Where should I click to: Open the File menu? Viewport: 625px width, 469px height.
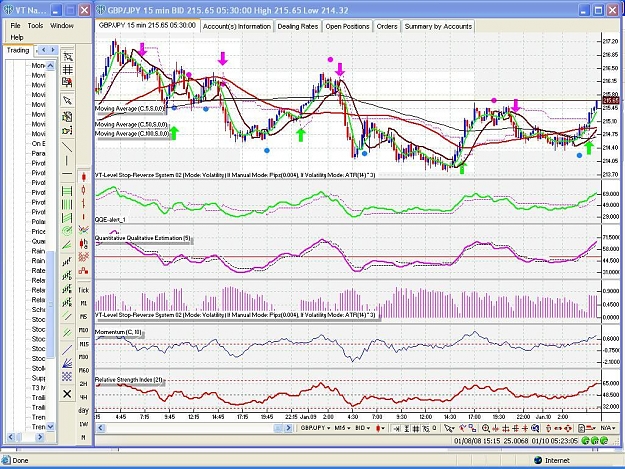tap(15, 26)
